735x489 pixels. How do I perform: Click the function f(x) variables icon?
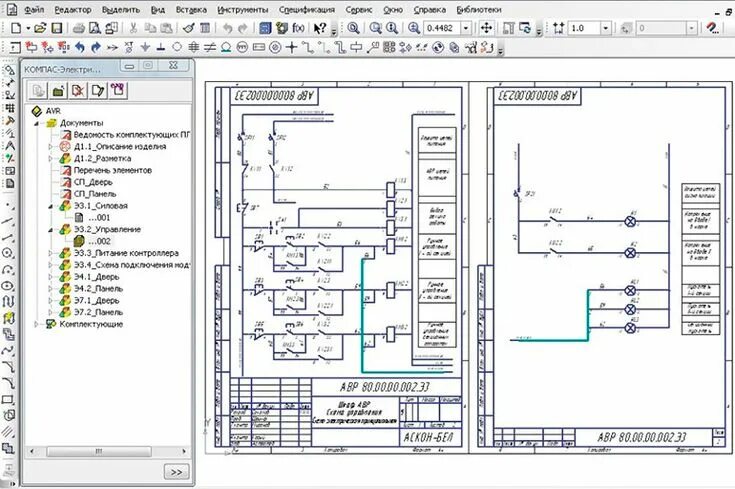tap(298, 28)
